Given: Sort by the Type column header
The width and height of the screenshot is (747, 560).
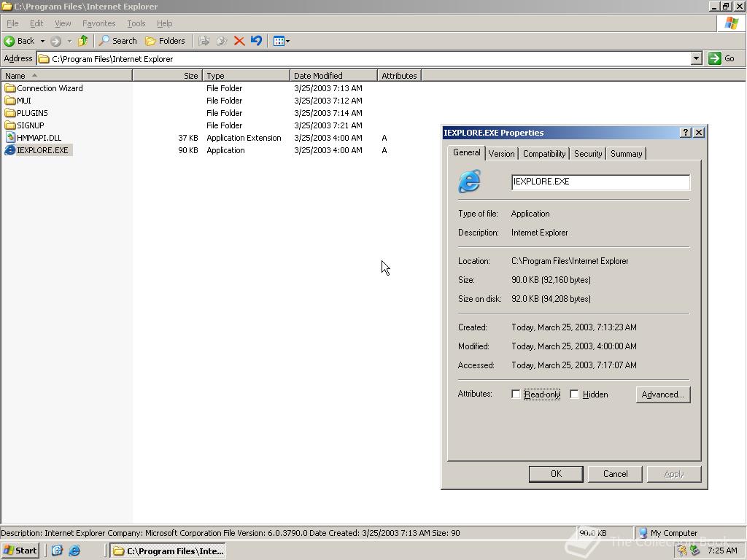Looking at the screenshot, I should (x=246, y=76).
